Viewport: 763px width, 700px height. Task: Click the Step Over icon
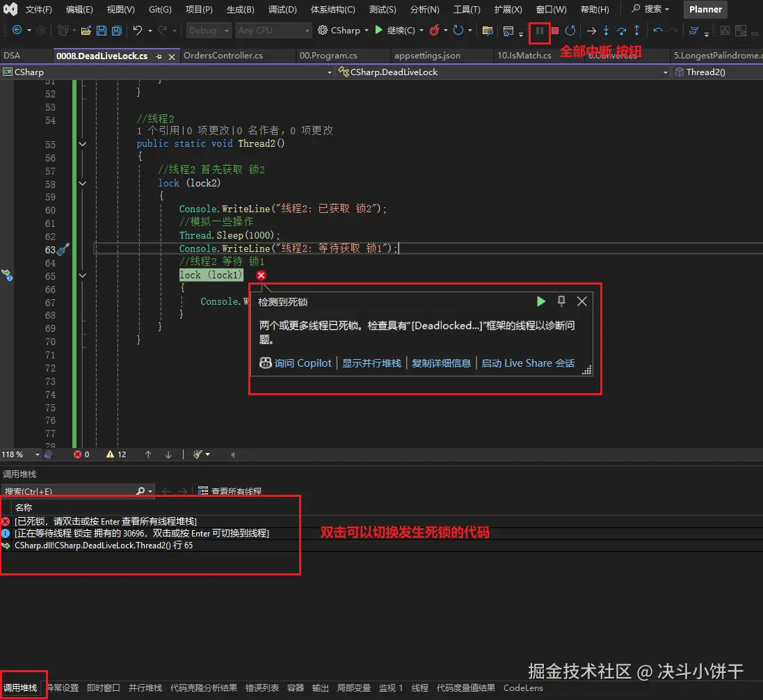click(621, 31)
